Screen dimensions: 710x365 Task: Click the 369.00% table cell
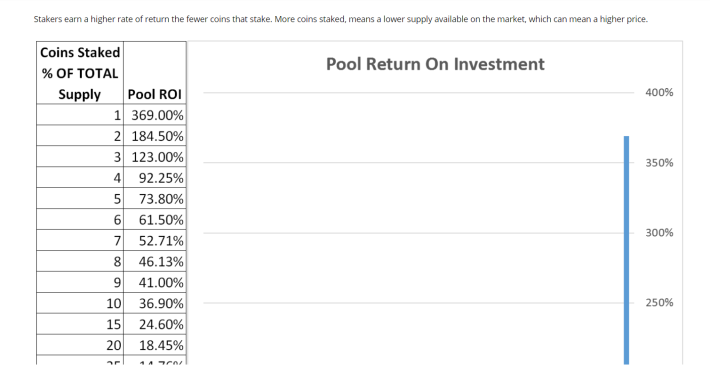coord(154,115)
